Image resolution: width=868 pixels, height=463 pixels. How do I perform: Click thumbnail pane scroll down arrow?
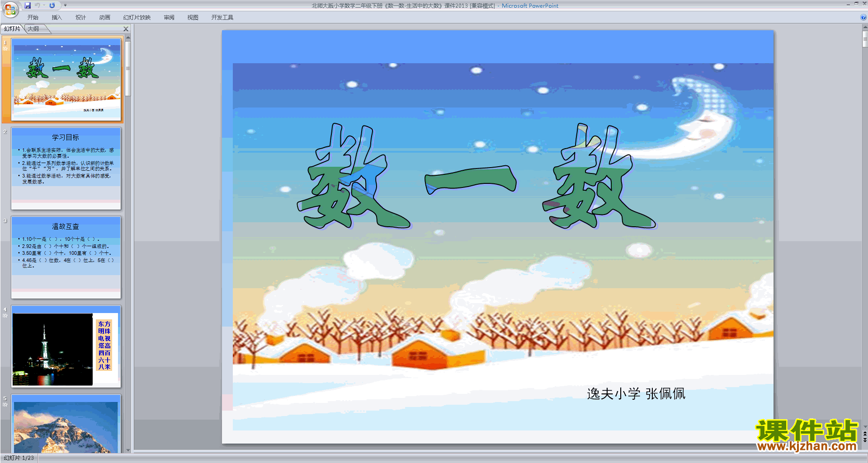click(128, 450)
